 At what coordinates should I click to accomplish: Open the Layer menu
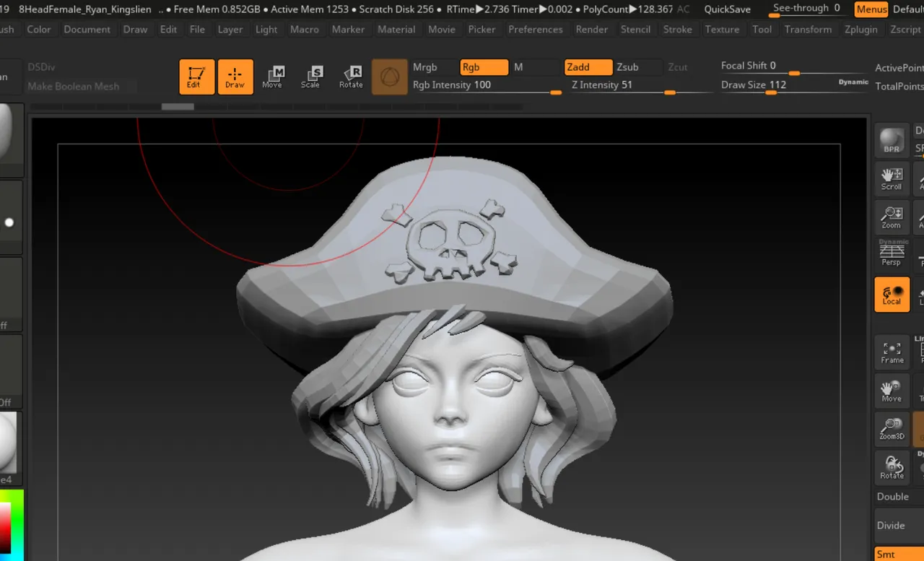[x=230, y=30]
